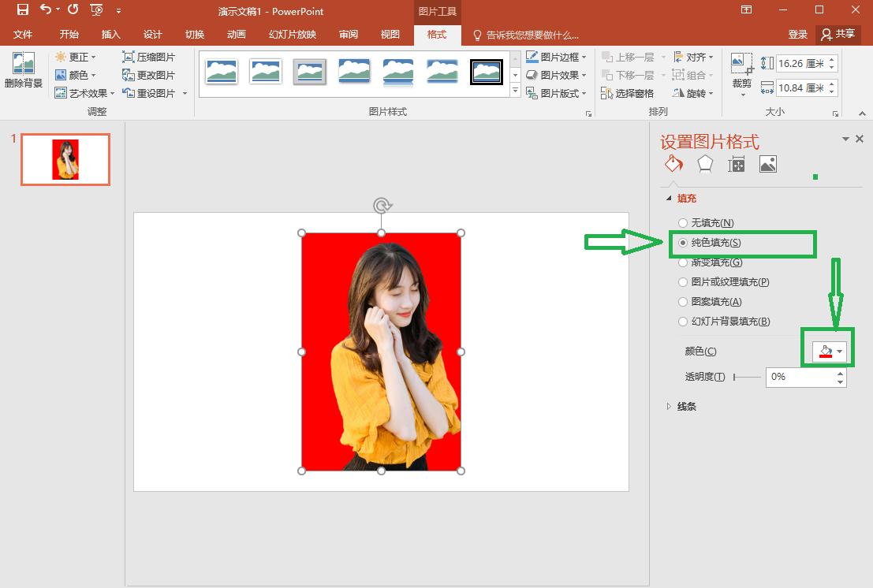The width and height of the screenshot is (873, 588).
Task: Click the 删除背景 (Remove Background) tool
Action: coord(23,73)
